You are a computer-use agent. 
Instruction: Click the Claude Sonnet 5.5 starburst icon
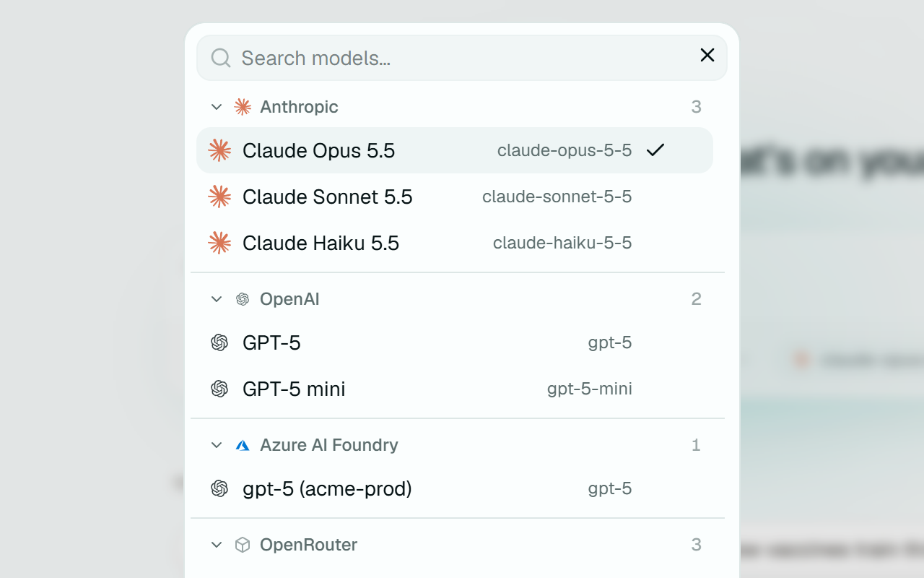[219, 197]
